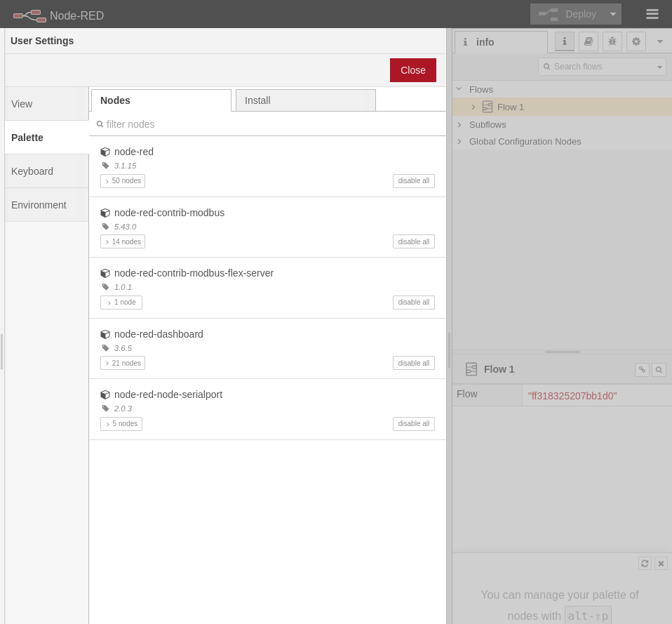Open the help book sidebar tab
Image resolution: width=672 pixels, height=624 pixels.
[x=588, y=41]
